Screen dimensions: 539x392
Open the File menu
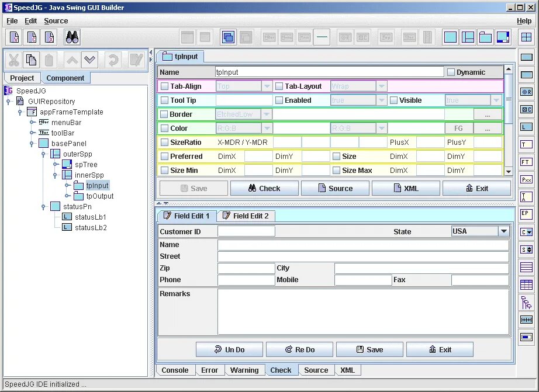[x=12, y=21]
